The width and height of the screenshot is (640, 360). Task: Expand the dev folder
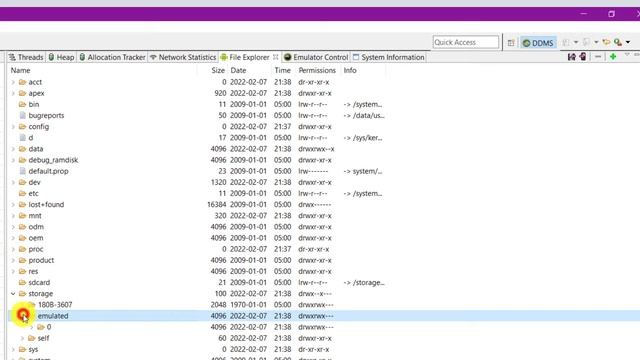[13, 182]
